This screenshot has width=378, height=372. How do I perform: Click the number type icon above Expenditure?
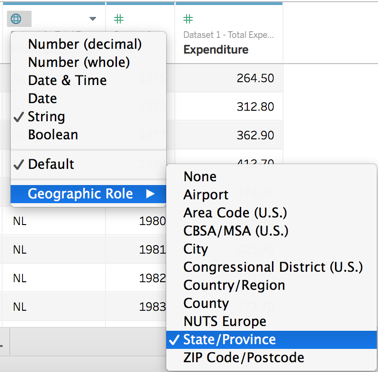tap(188, 19)
